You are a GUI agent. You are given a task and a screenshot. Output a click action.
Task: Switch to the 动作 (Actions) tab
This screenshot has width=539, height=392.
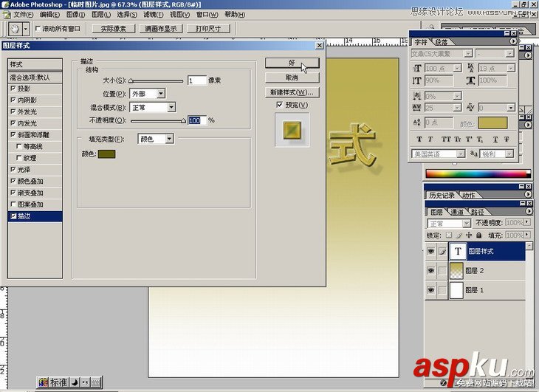point(468,195)
